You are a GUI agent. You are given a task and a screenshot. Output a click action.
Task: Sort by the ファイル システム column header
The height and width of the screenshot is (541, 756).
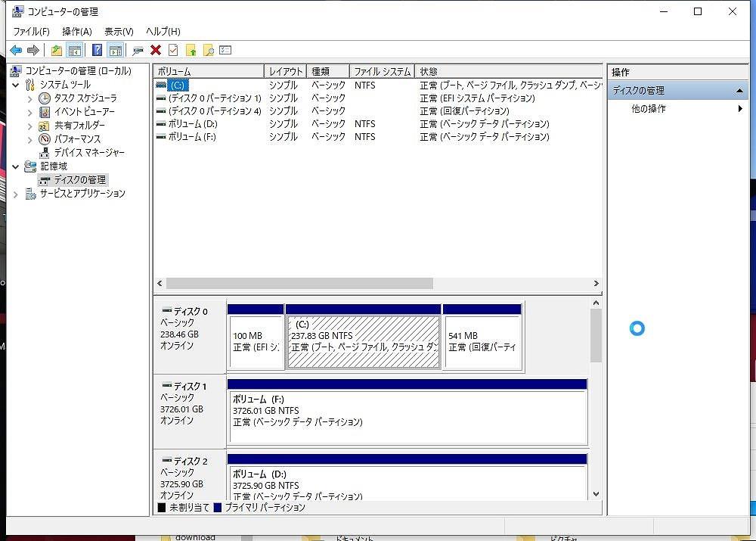(x=382, y=71)
